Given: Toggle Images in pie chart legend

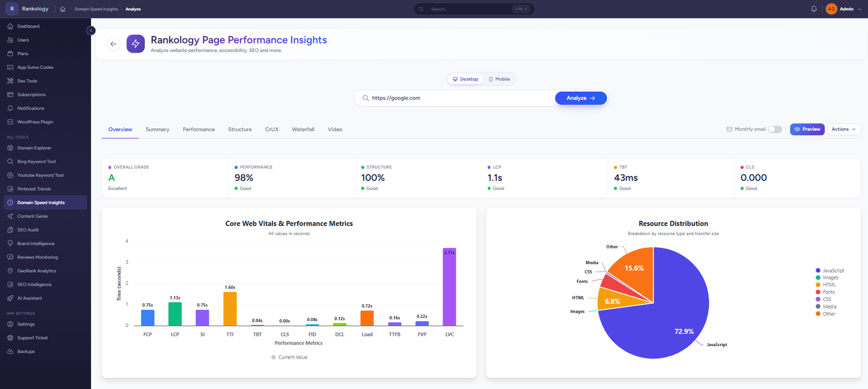Looking at the screenshot, I should click(x=827, y=277).
